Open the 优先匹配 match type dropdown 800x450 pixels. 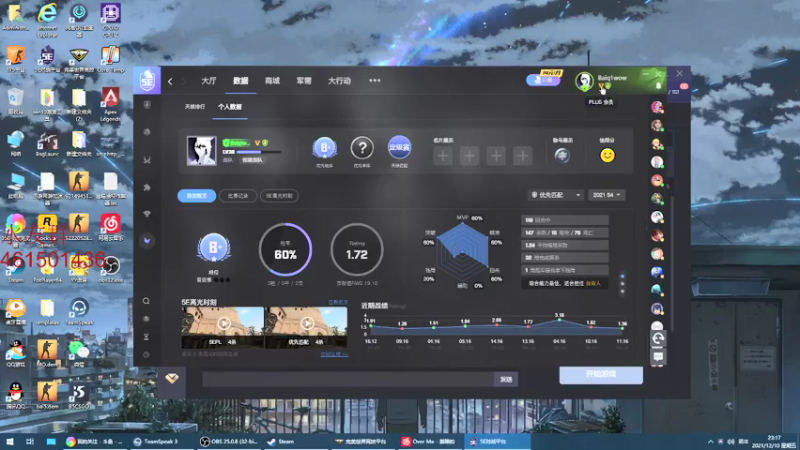555,195
